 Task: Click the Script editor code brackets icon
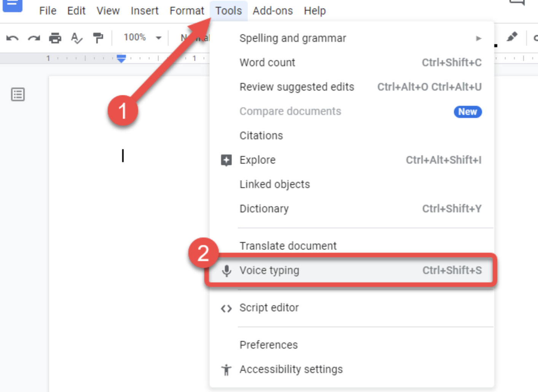point(226,308)
